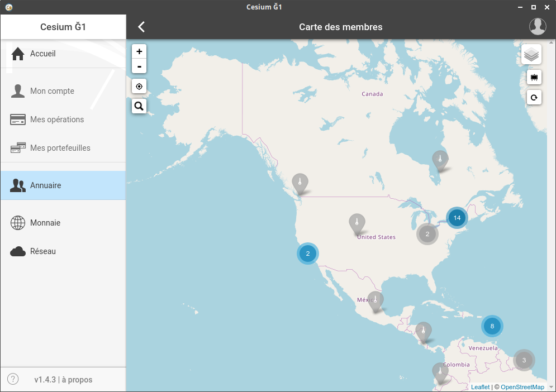This screenshot has height=392, width=556.
Task: Maximize the Cesium Ğ1 window
Action: coord(533,7)
